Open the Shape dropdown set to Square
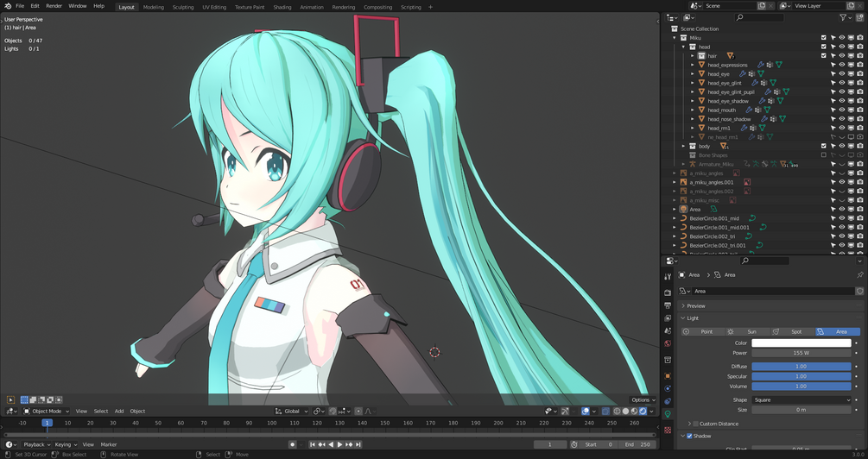The image size is (868, 459). point(801,399)
